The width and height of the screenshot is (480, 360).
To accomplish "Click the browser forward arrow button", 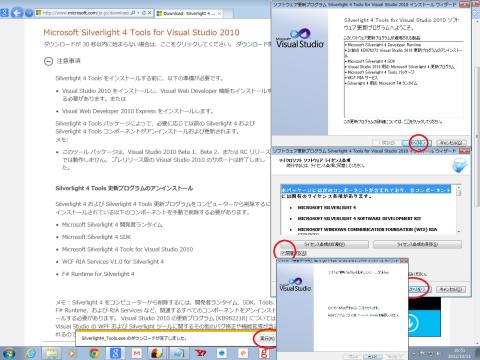I will [x=29, y=13].
